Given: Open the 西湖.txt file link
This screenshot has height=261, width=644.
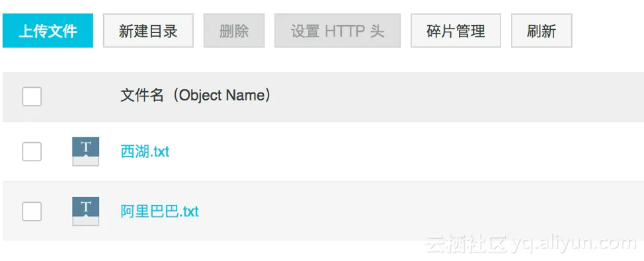Looking at the screenshot, I should (x=145, y=152).
